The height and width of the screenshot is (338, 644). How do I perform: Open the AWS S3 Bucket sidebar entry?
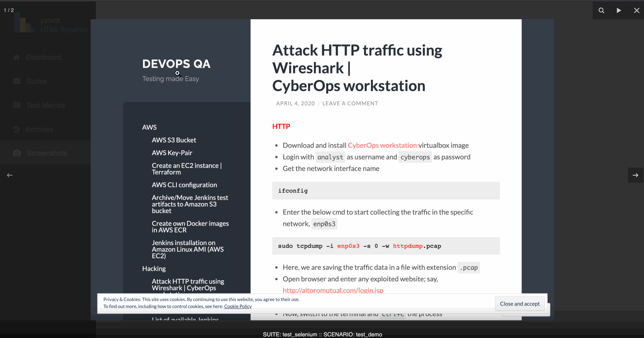click(x=174, y=140)
